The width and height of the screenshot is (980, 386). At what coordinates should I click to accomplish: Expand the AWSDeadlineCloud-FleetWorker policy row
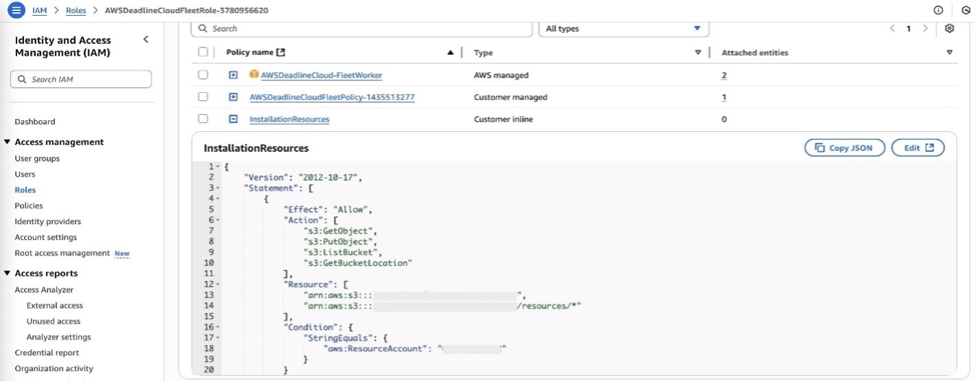(x=233, y=76)
